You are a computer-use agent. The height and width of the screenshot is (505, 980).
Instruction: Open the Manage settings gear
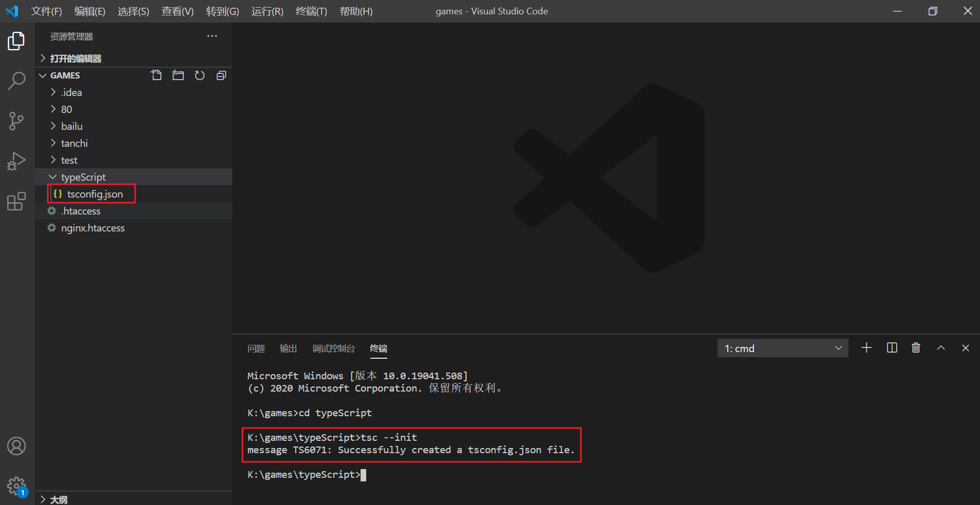click(x=17, y=485)
